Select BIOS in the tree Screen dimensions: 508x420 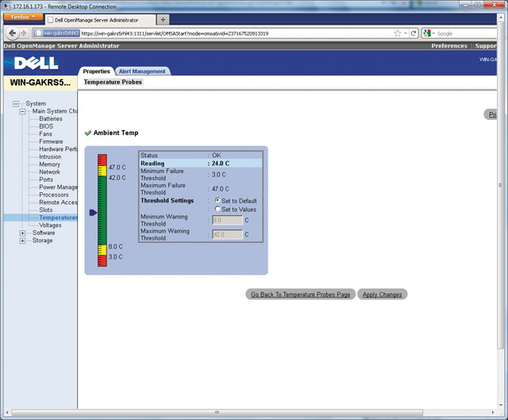(x=46, y=126)
